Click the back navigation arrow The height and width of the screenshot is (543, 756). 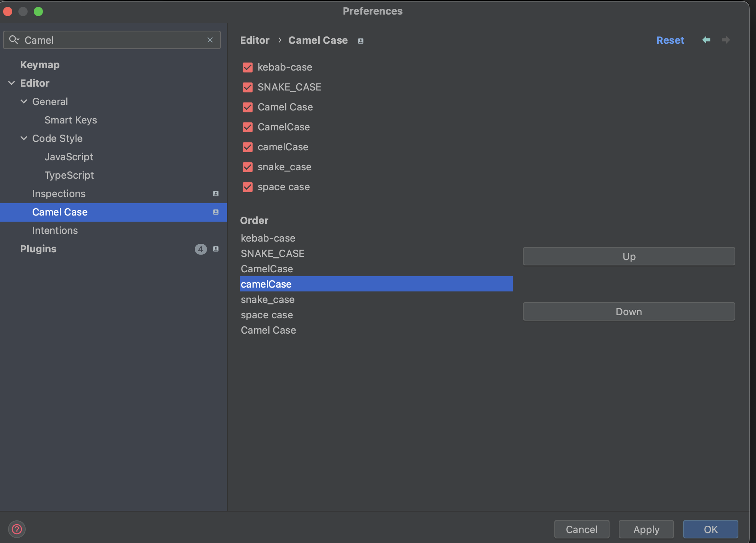point(706,40)
